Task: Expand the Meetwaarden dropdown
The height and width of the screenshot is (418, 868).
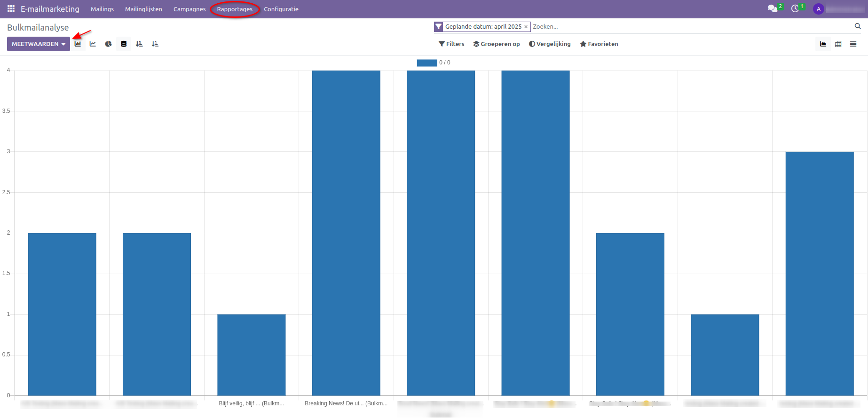Action: [39, 44]
